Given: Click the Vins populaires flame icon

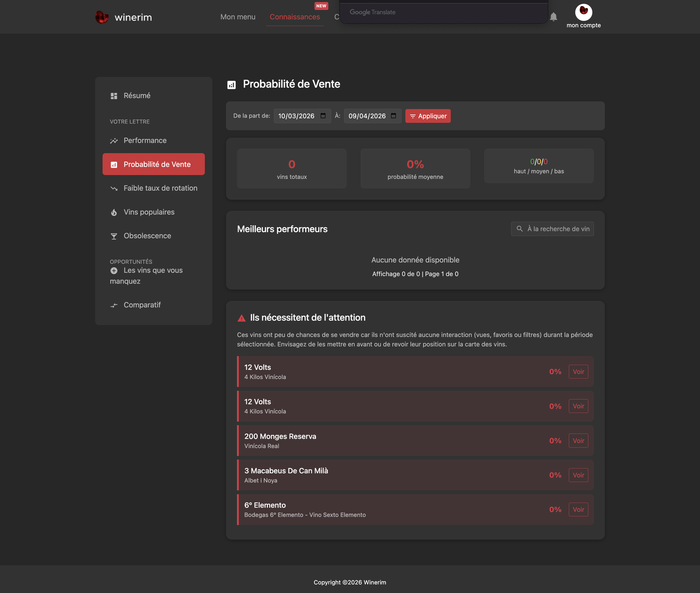Looking at the screenshot, I should pyautogui.click(x=114, y=212).
